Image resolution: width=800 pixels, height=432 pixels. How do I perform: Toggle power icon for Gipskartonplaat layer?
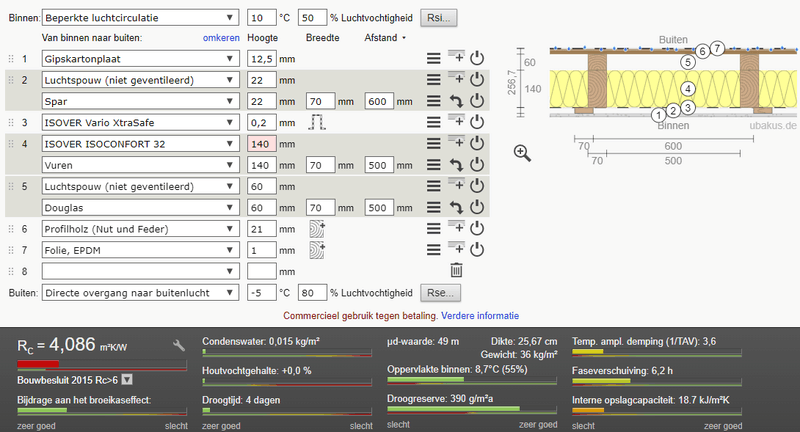(477, 58)
